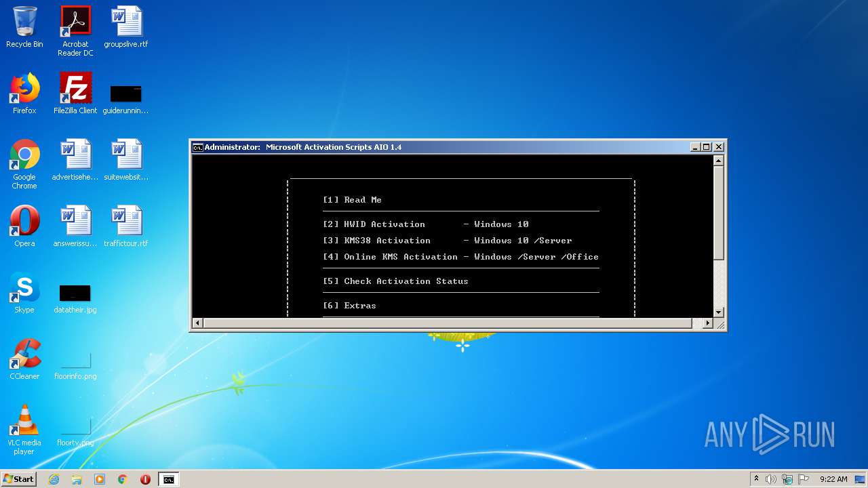Launch FileZilla Client shortcut
The height and width of the screenshot is (488, 868).
(x=75, y=94)
